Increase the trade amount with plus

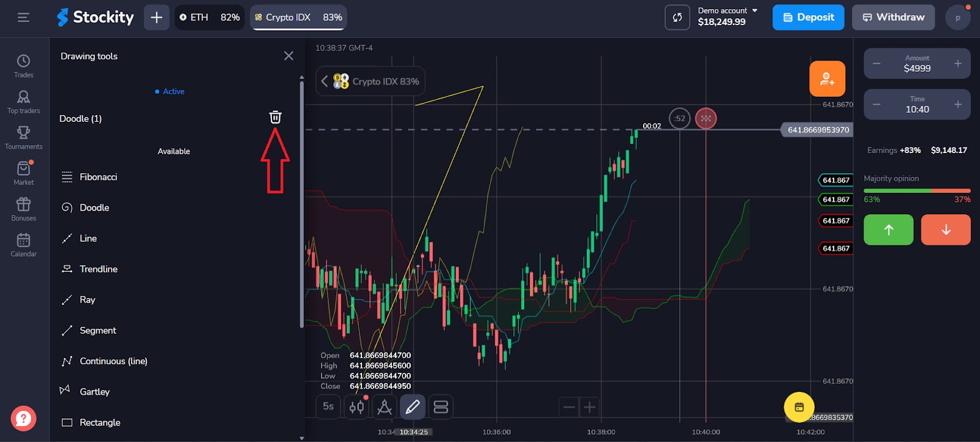958,64
